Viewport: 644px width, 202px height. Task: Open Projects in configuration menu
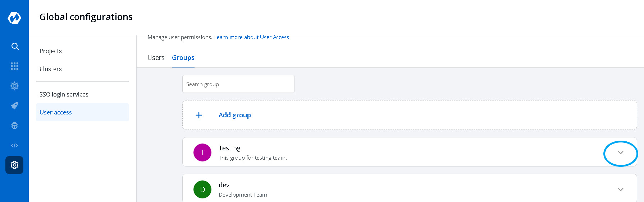51,51
